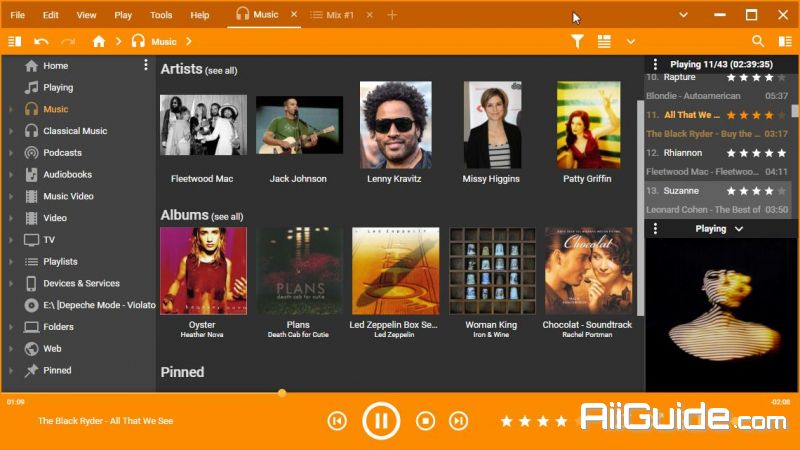
Task: Close the Music tab
Action: tap(294, 15)
